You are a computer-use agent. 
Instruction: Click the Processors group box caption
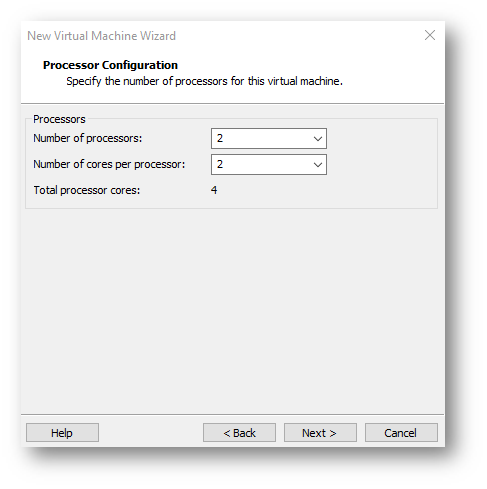tap(59, 119)
